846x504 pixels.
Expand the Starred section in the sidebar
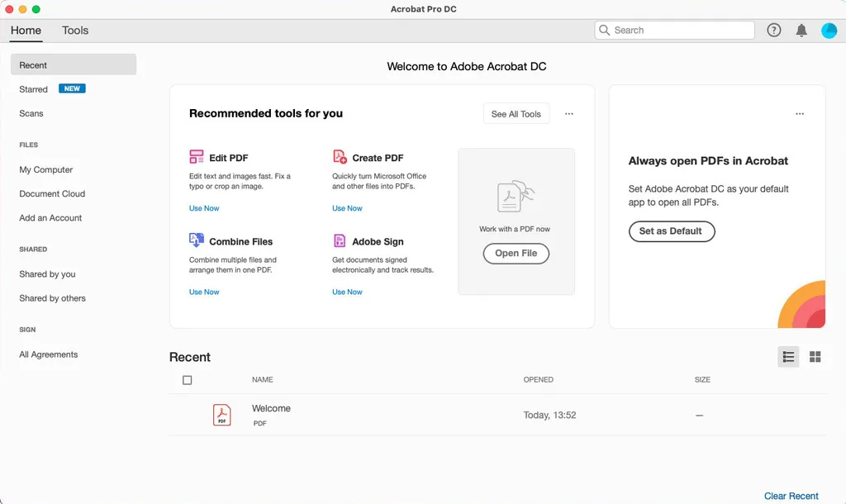[x=33, y=89]
